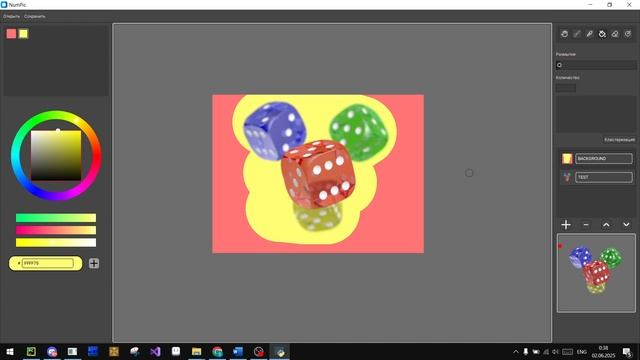Add a new layer with plus button
The width and height of the screenshot is (640, 360).
click(x=566, y=224)
